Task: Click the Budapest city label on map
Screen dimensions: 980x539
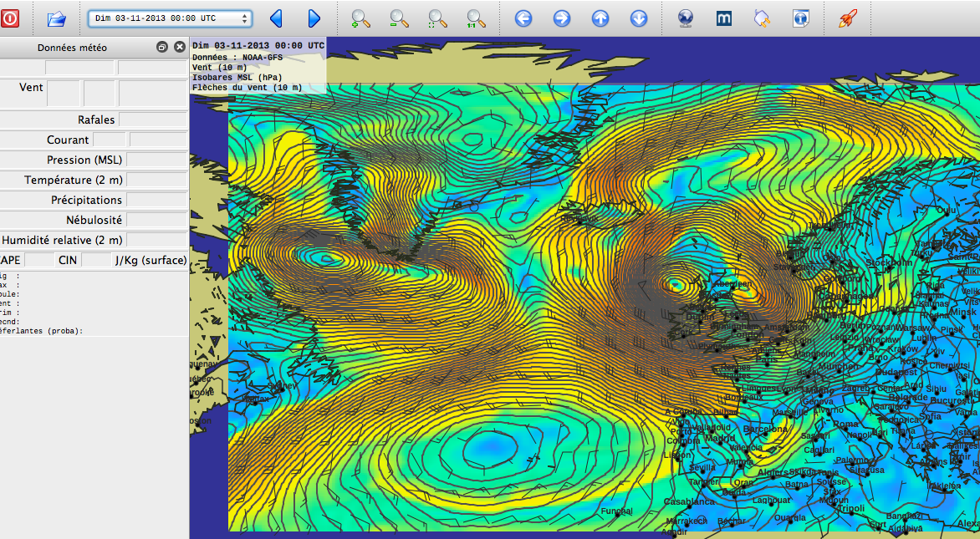Action: click(896, 372)
